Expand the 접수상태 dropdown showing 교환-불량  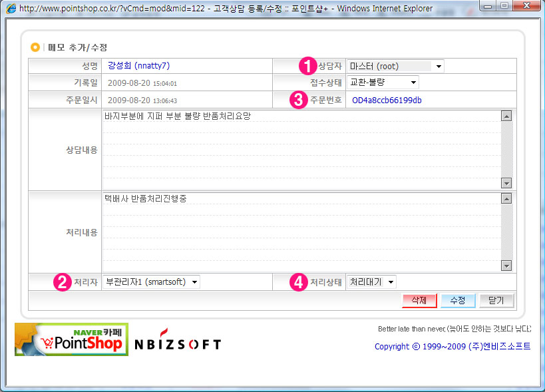383,83
